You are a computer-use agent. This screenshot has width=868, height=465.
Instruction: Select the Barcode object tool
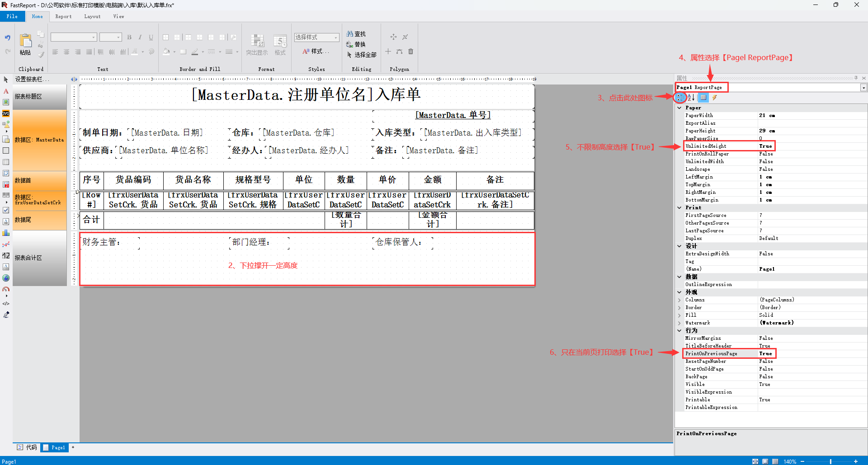pyautogui.click(x=6, y=195)
